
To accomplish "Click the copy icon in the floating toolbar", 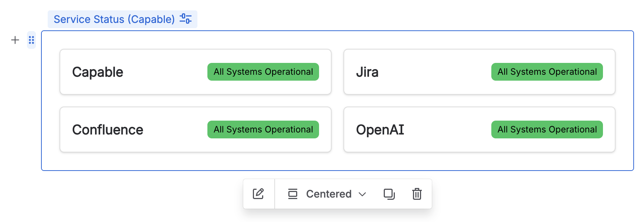I will point(389,194).
